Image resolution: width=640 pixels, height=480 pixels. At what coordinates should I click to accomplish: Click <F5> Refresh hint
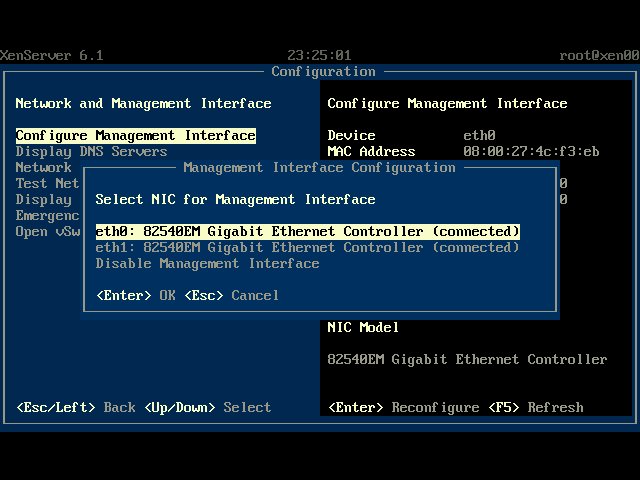pyautogui.click(x=536, y=407)
